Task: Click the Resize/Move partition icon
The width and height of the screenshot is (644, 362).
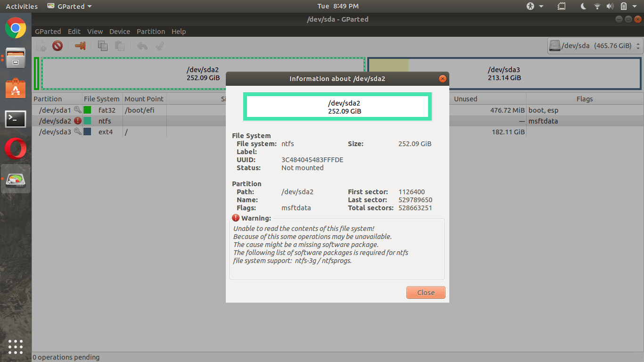Action: pyautogui.click(x=80, y=46)
